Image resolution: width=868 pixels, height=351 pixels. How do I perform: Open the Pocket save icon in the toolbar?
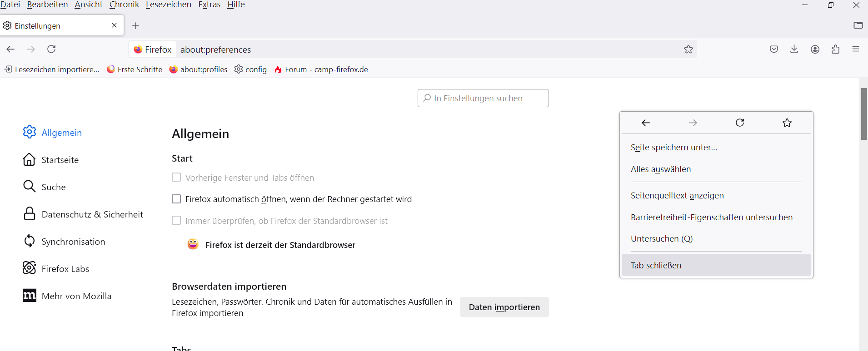coord(774,49)
